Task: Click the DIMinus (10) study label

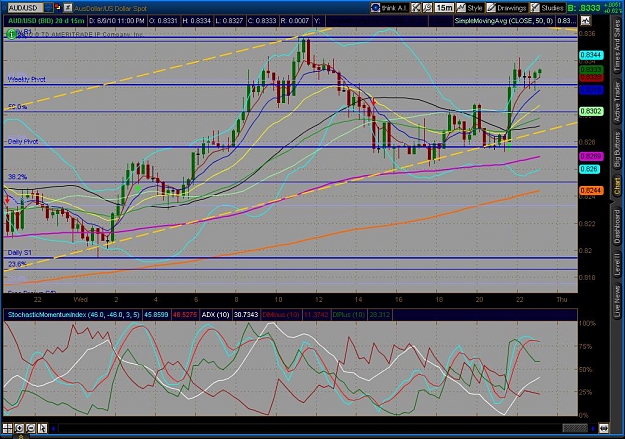Action: point(281,315)
